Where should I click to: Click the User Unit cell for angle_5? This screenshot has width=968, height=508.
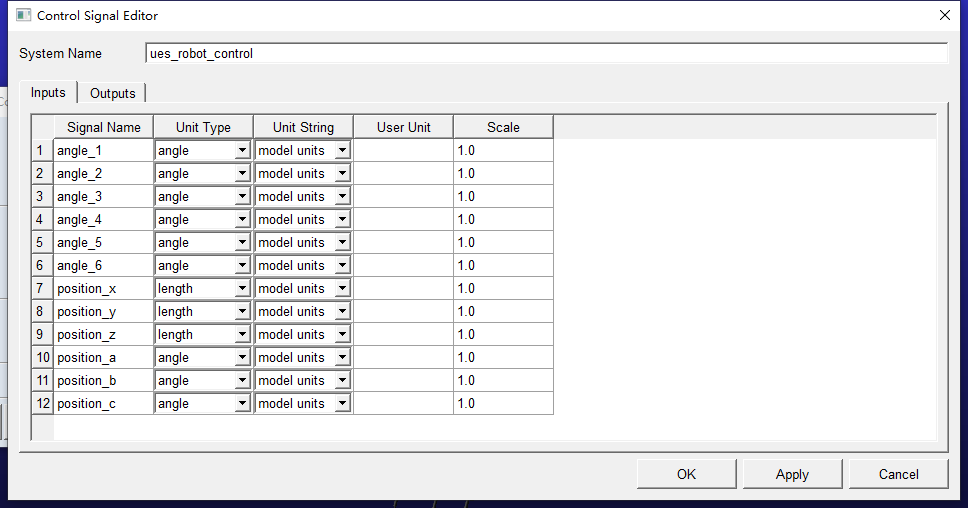point(403,243)
